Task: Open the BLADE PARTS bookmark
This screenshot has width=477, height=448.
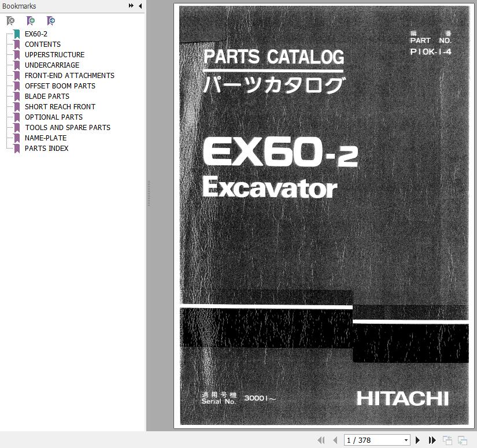Action: [47, 96]
